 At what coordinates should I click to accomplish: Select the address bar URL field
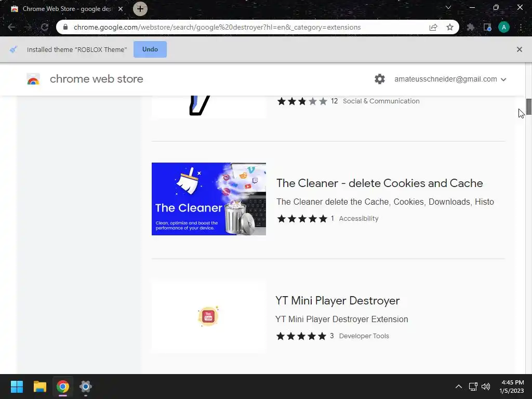tap(217, 27)
